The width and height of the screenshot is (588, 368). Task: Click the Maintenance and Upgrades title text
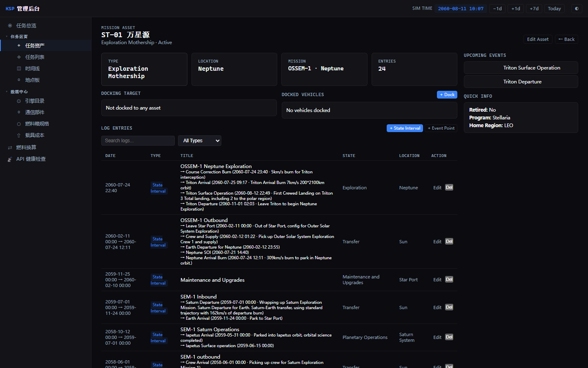point(212,280)
